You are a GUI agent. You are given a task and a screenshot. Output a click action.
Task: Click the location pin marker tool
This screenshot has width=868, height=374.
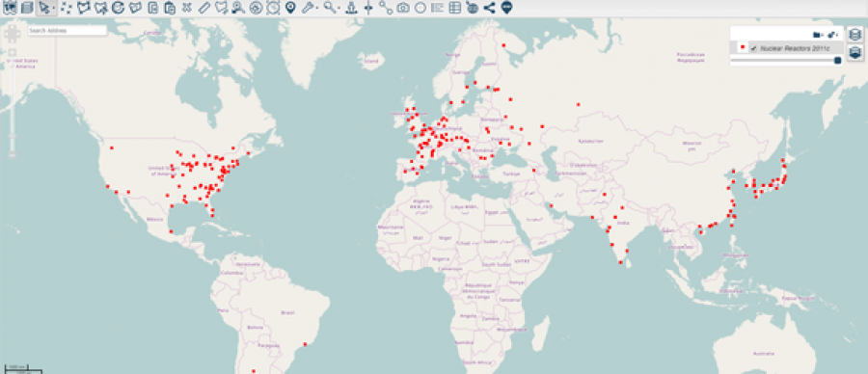[x=290, y=8]
